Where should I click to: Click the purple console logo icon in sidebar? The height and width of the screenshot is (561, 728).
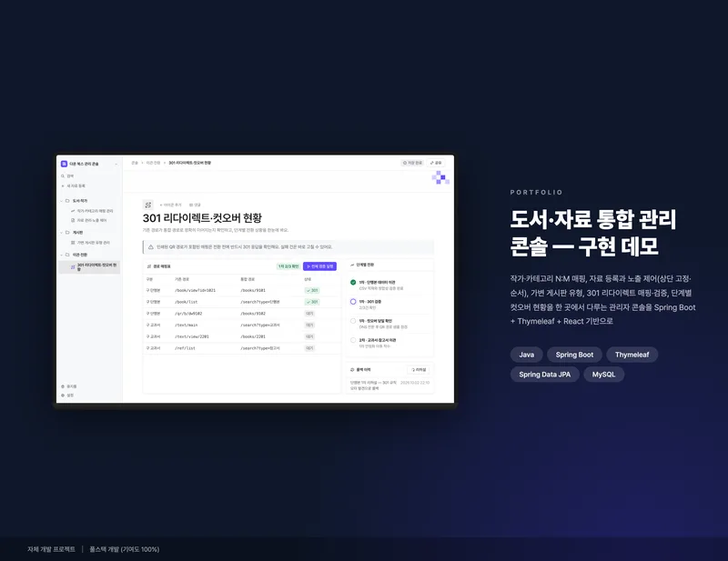(x=64, y=164)
